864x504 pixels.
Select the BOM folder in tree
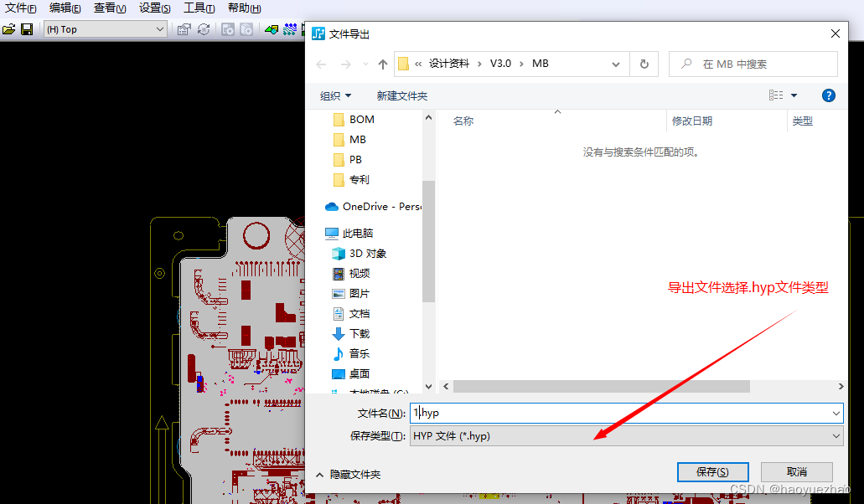[354, 120]
